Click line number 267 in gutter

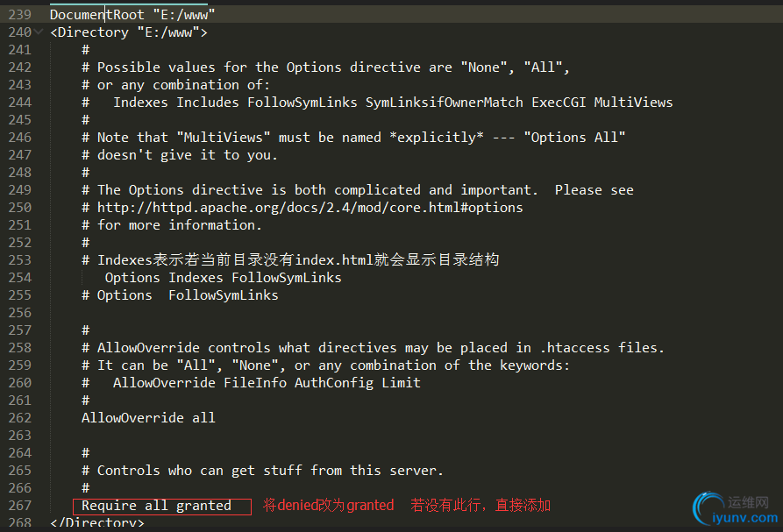pyautogui.click(x=20, y=506)
